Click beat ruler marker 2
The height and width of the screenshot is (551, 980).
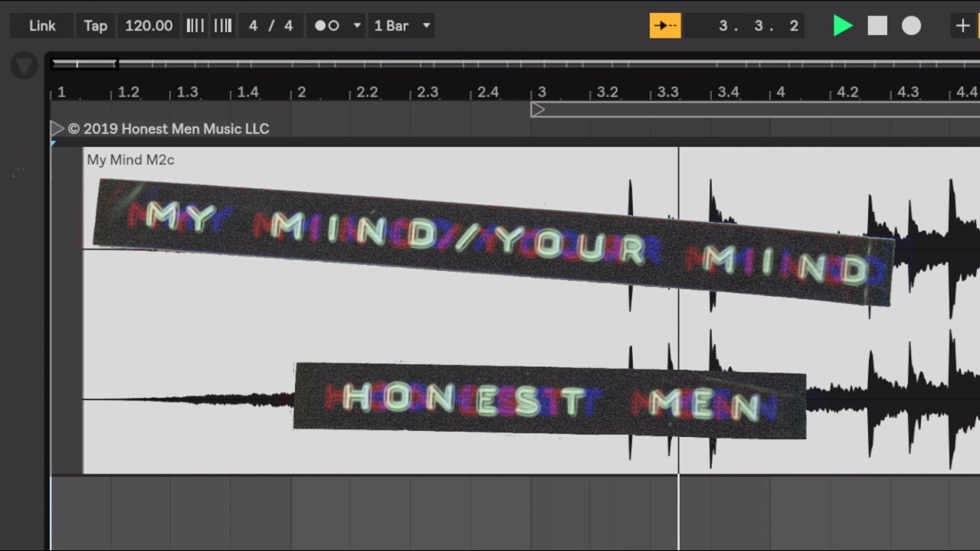[x=302, y=93]
